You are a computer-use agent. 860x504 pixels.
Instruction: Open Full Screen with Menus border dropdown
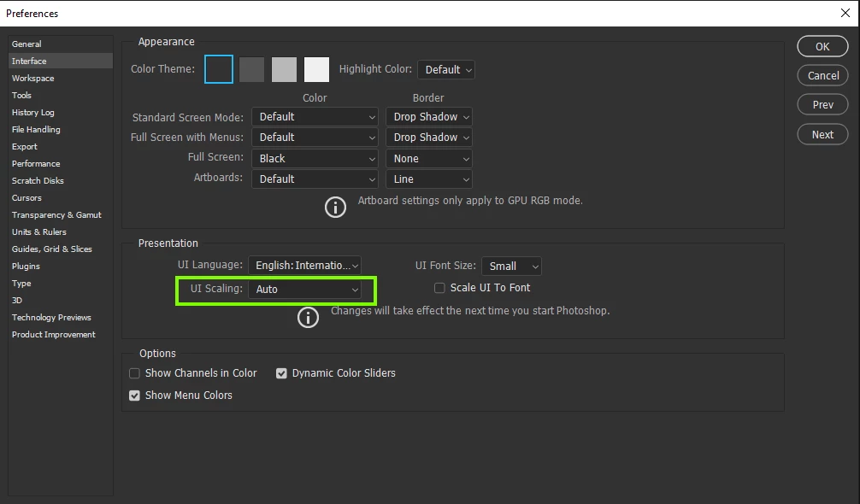429,137
